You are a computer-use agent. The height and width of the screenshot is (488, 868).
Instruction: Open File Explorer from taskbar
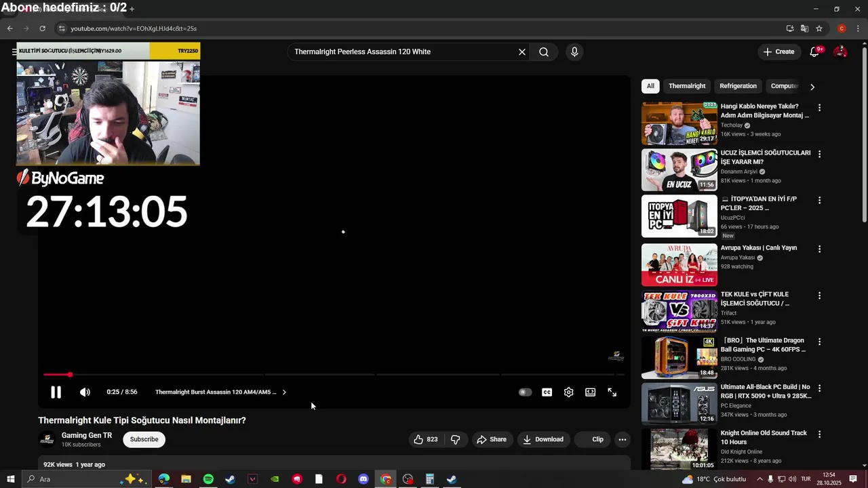(x=186, y=479)
